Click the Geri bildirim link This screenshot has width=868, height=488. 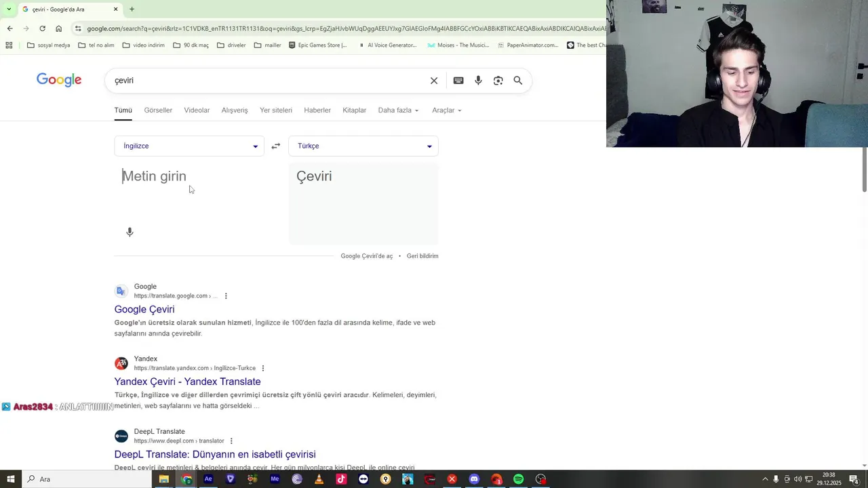[x=422, y=256]
